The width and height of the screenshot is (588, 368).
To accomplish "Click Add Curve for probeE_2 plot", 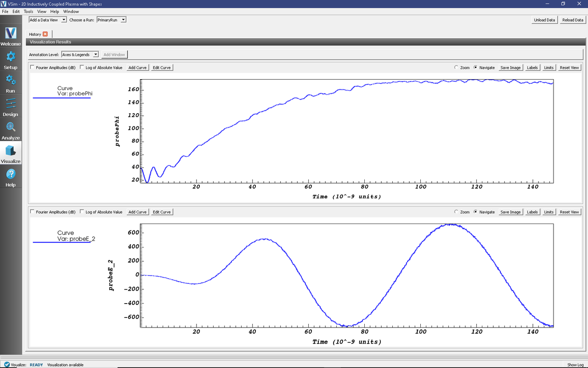I will [137, 212].
